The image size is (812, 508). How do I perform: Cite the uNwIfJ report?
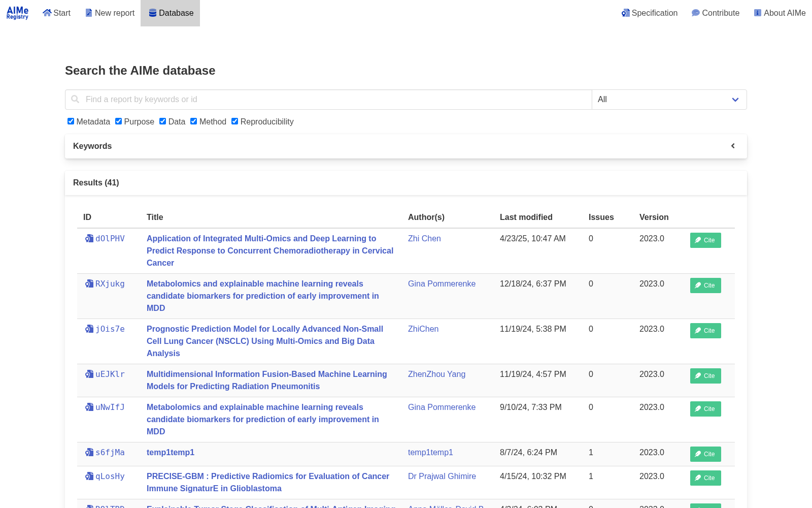(705, 409)
